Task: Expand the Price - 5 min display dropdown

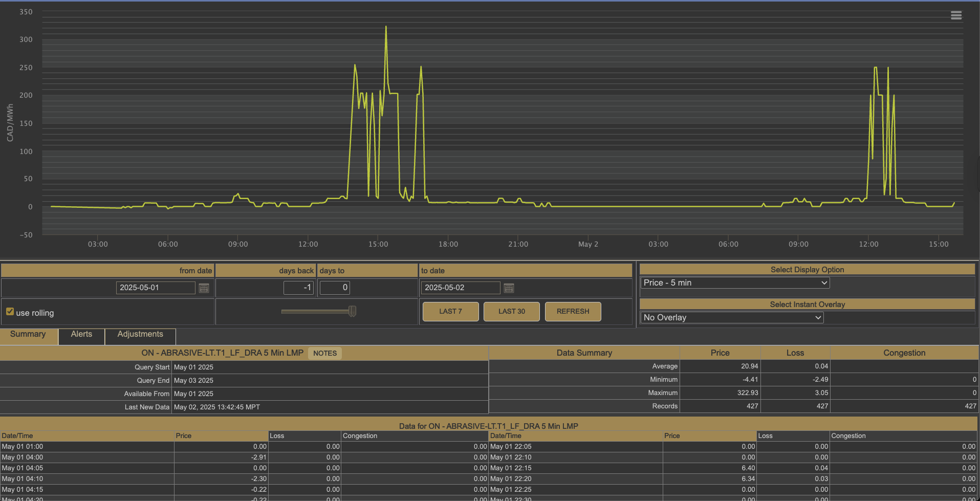Action: pyautogui.click(x=735, y=283)
